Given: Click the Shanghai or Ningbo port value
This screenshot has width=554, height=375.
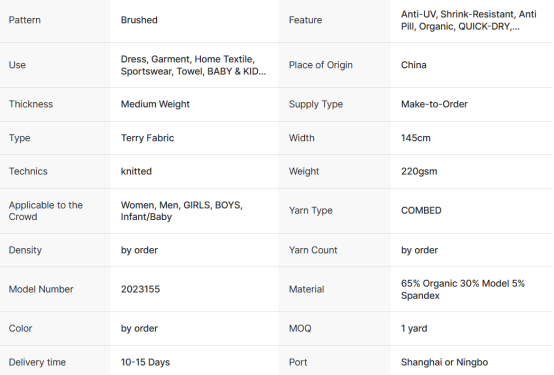Looking at the screenshot, I should pyautogui.click(x=444, y=362).
